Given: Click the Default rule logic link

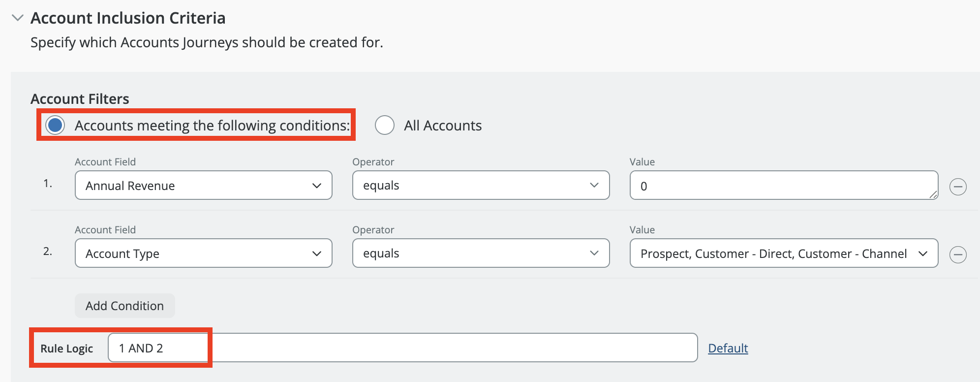Looking at the screenshot, I should (728, 348).
